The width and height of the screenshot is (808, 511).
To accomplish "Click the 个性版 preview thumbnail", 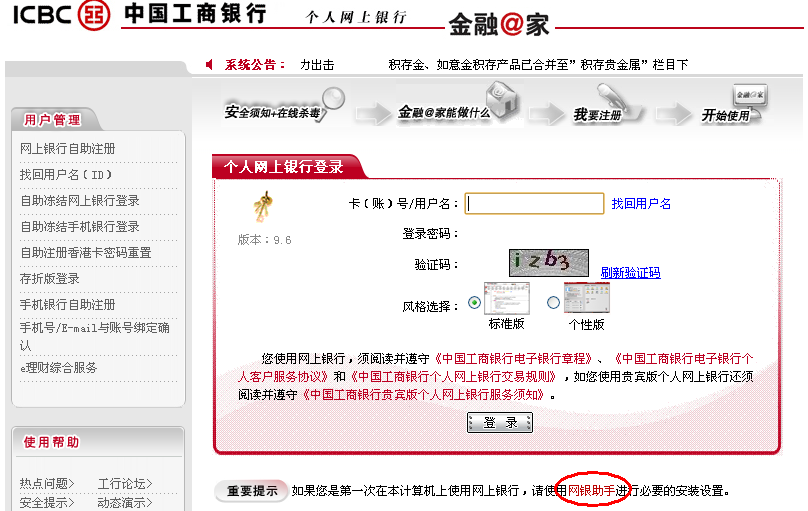I will tap(586, 297).
